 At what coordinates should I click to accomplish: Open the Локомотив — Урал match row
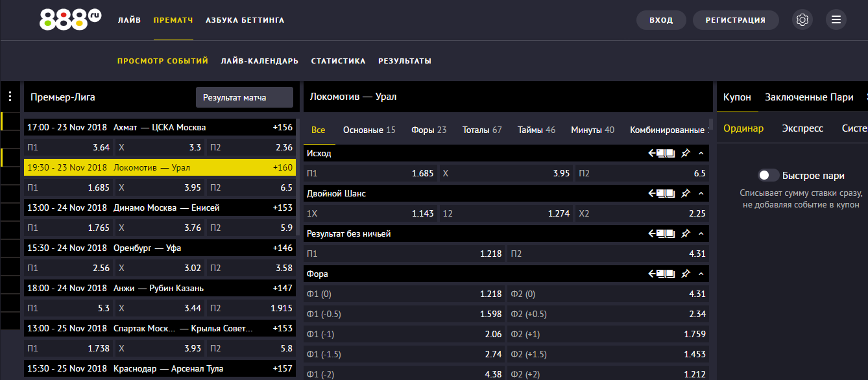click(x=160, y=168)
